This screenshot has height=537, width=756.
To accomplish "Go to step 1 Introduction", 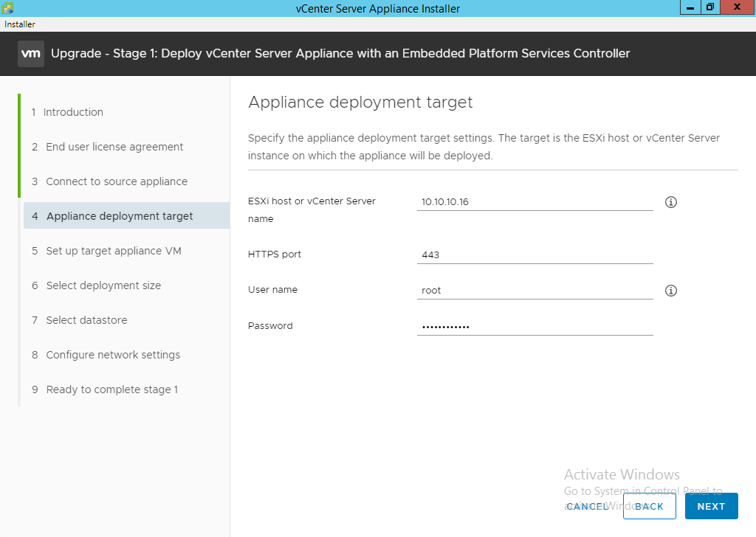I will point(67,111).
